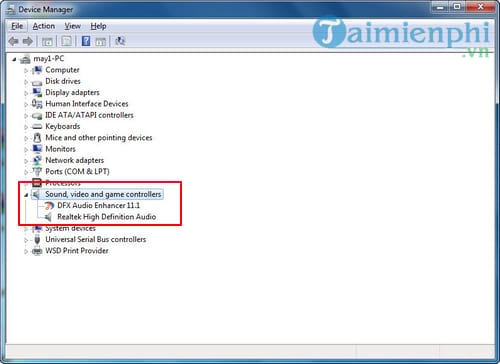Expand the Disk drives arrow
The image size is (500, 364).
pos(26,82)
